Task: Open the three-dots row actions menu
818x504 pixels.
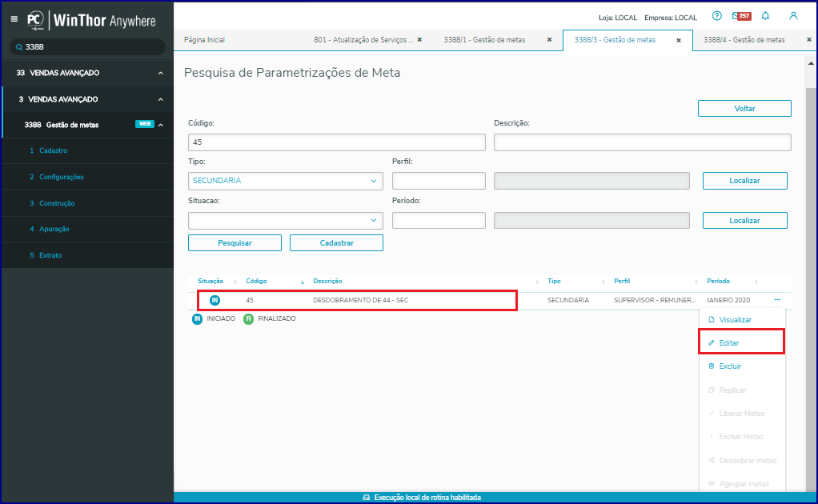Action: [777, 300]
